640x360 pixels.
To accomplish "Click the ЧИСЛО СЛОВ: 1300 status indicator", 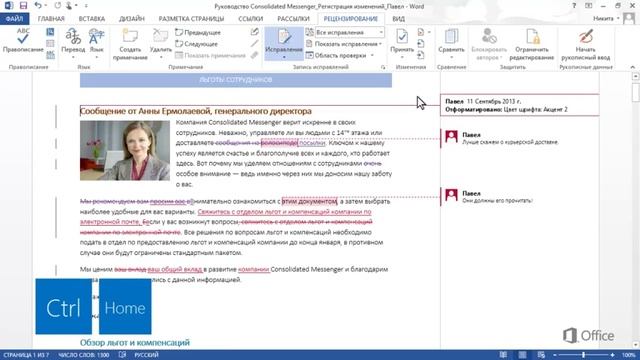I will [84, 355].
